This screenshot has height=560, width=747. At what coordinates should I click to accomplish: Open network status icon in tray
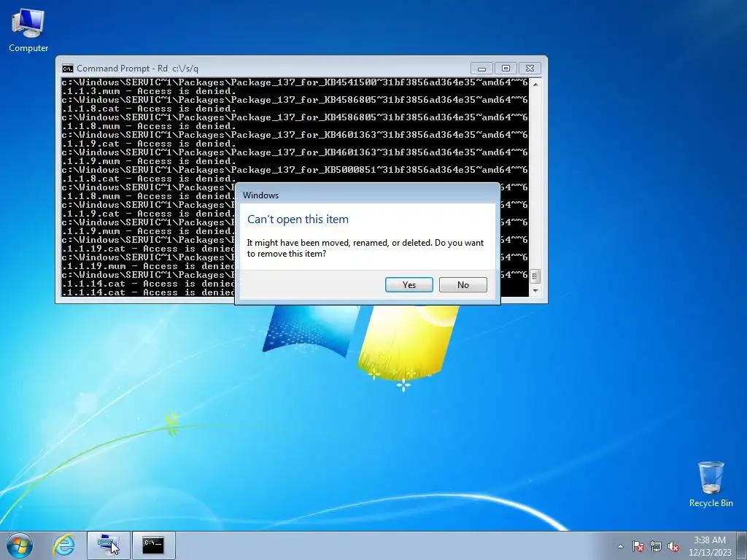656,546
